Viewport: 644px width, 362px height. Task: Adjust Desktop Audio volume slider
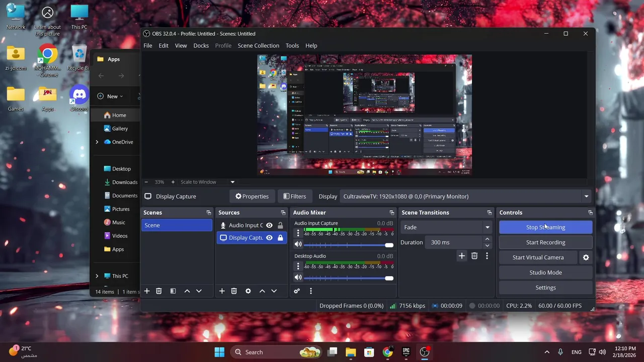coord(348,278)
